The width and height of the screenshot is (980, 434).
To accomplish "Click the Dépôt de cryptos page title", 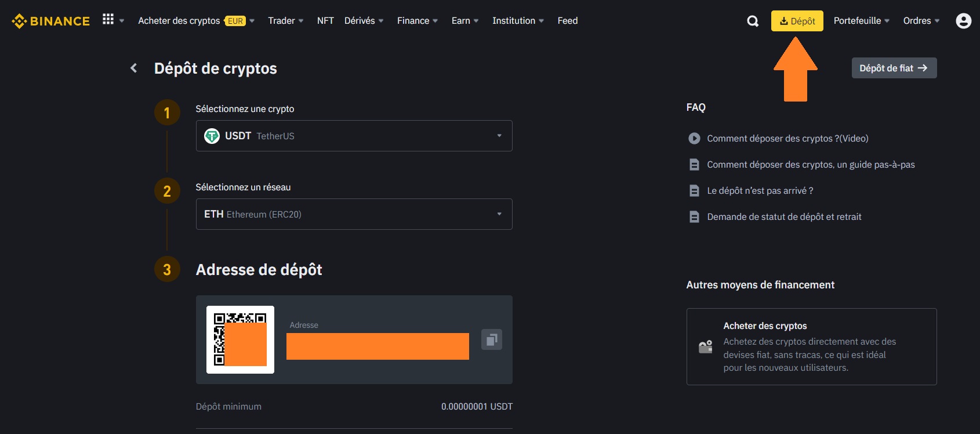I will pos(216,68).
